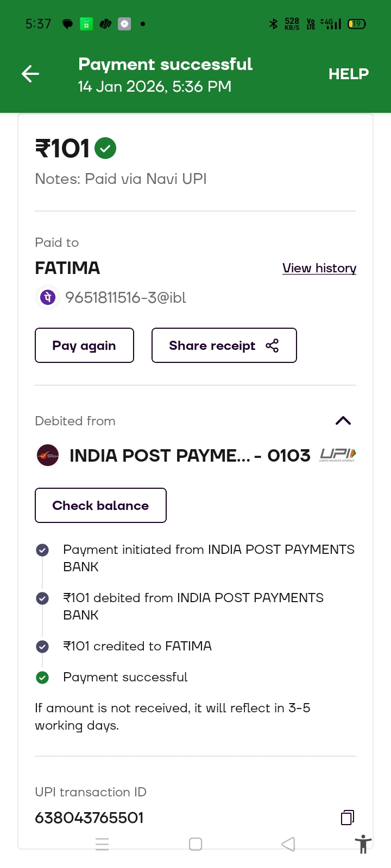Tap the Share receipt button
This screenshot has width=391, height=868.
tap(224, 346)
